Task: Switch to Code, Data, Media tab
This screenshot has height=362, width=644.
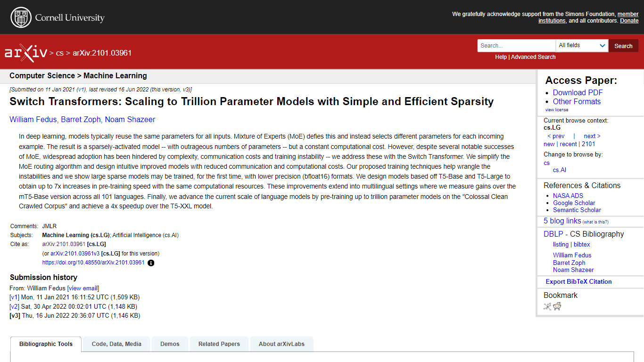Action: coord(116,344)
